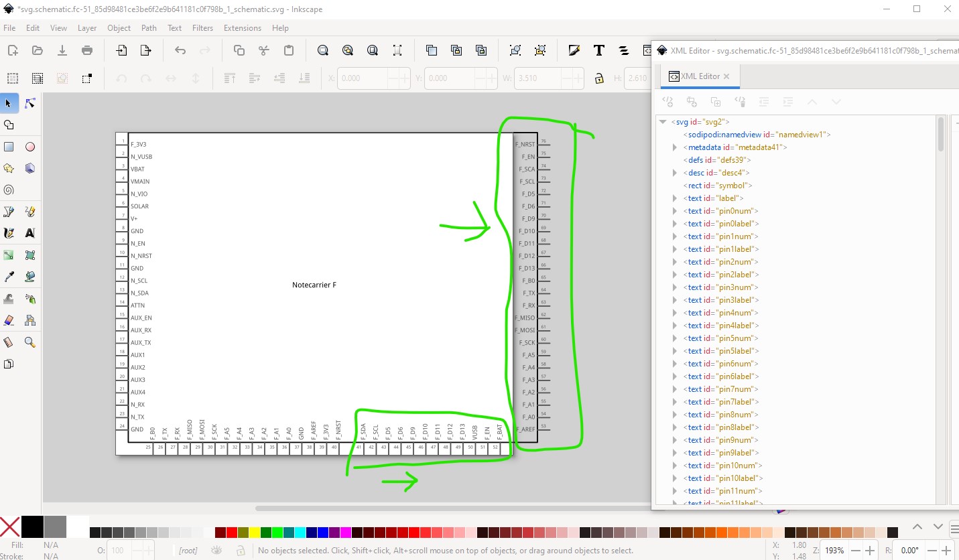Click the Undo arrow in command bar
The height and width of the screenshot is (560, 959).
click(x=180, y=50)
